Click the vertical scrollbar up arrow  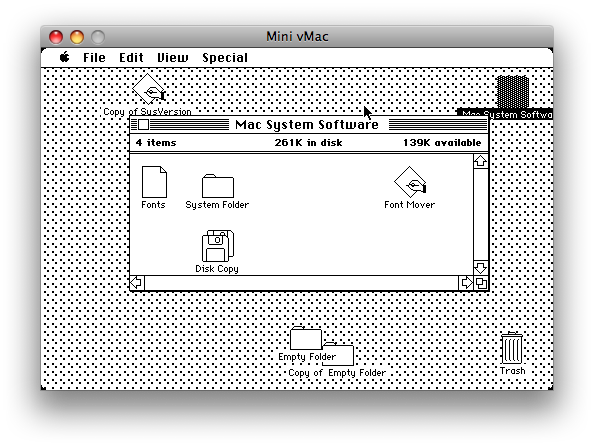coord(480,161)
